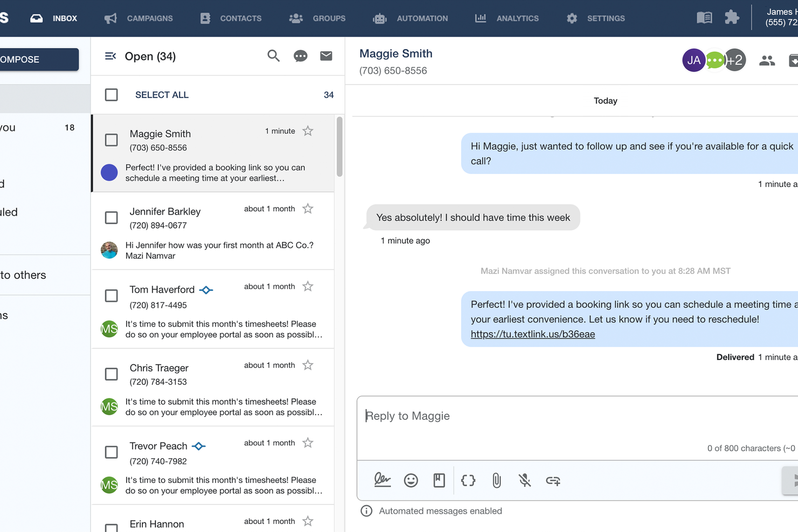Open the ANALYTICS section
Image resolution: width=798 pixels, height=532 pixels.
click(517, 18)
